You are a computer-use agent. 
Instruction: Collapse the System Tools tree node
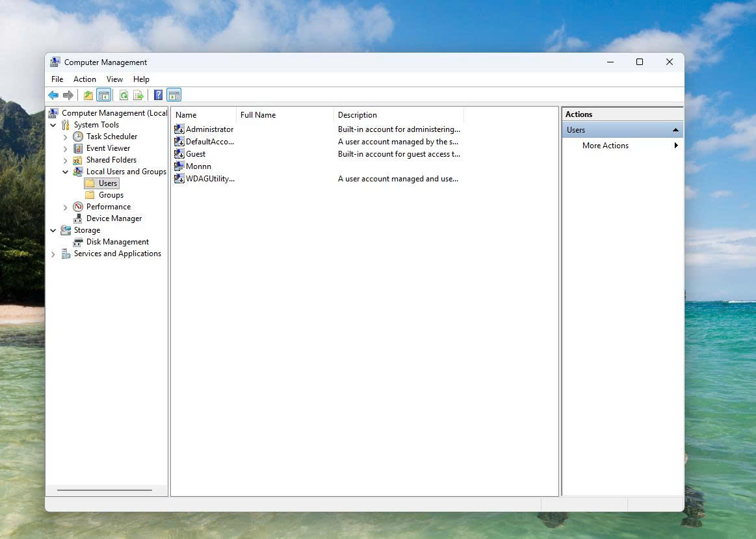53,125
